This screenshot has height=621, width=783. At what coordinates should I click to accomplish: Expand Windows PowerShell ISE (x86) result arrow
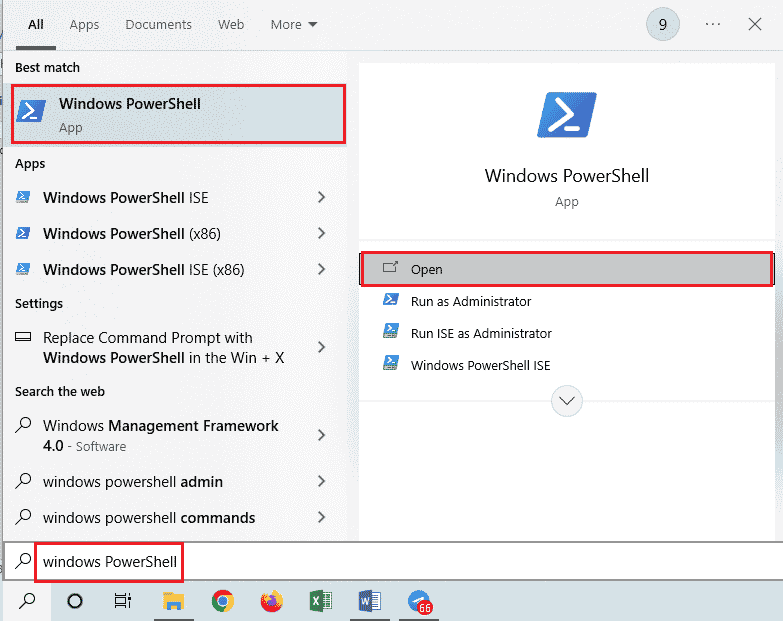pyautogui.click(x=322, y=269)
